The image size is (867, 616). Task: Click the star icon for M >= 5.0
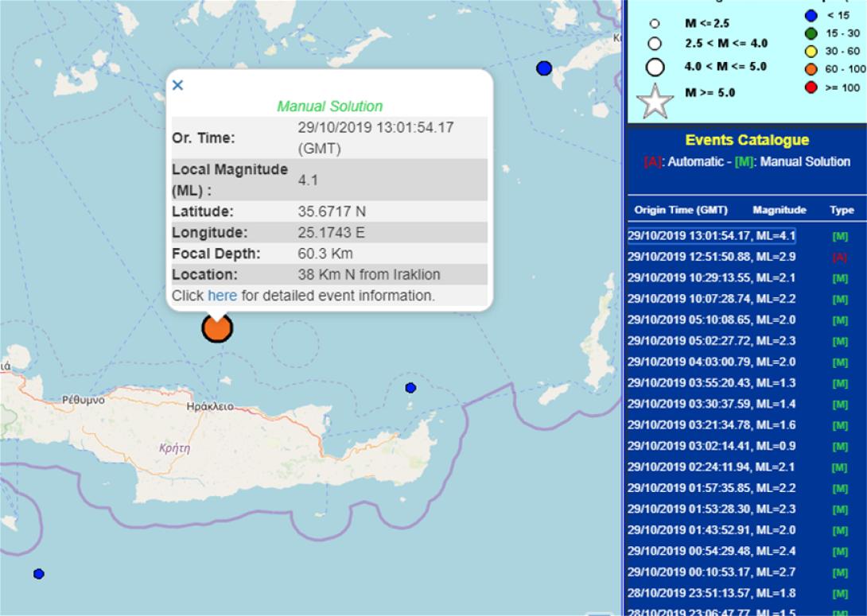[x=656, y=101]
